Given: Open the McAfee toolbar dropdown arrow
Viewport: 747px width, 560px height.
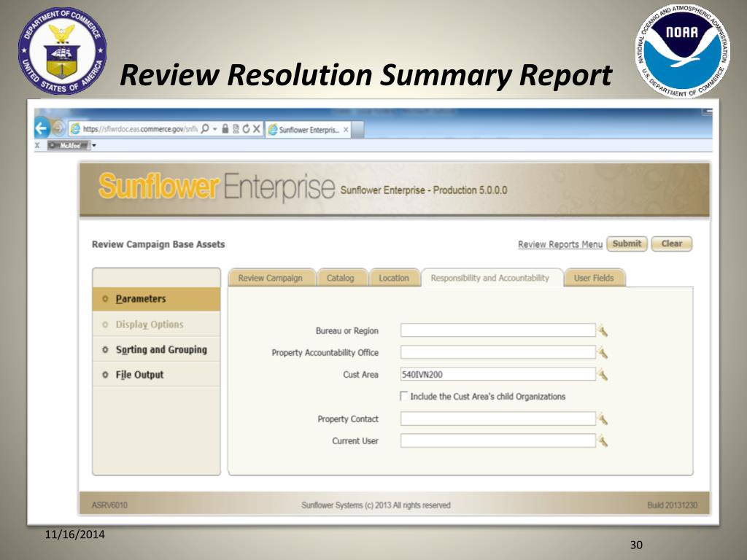Looking at the screenshot, I should click(94, 145).
